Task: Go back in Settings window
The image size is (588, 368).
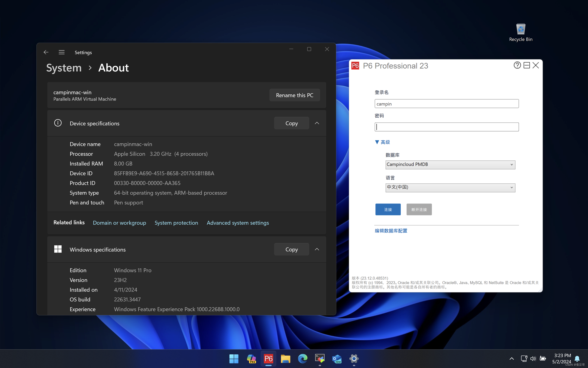Action: coord(46,52)
